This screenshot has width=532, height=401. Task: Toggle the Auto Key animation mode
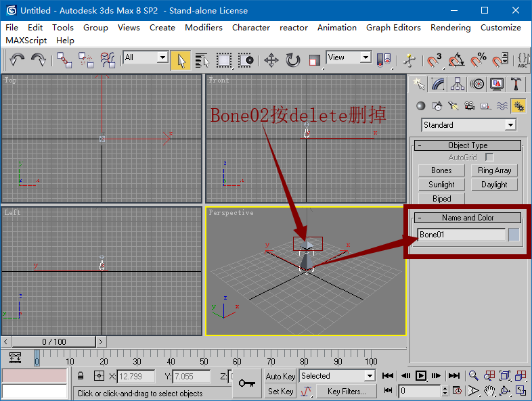[x=280, y=376]
